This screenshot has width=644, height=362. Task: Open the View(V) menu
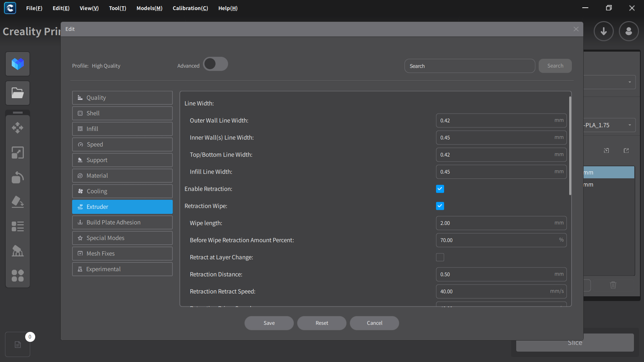point(89,8)
